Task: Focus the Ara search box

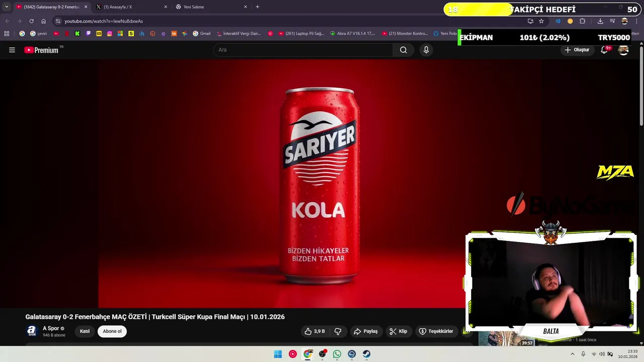Action: coord(303,50)
